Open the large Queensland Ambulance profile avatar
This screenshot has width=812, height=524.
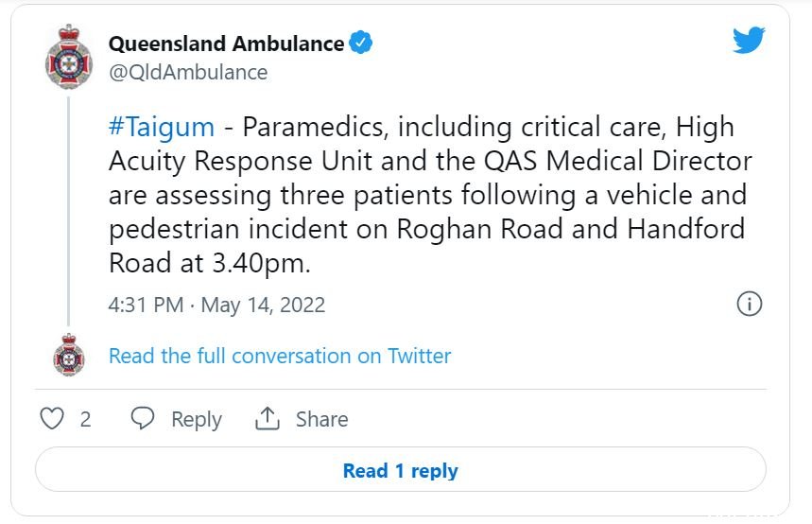point(69,57)
